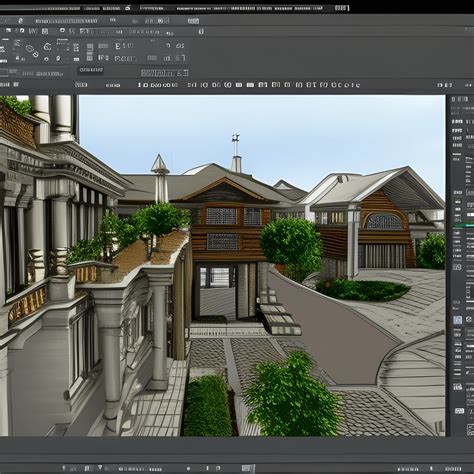Click the picture frame icon near the right panel bottom
This screenshot has width=474, height=474.
pos(459,411)
